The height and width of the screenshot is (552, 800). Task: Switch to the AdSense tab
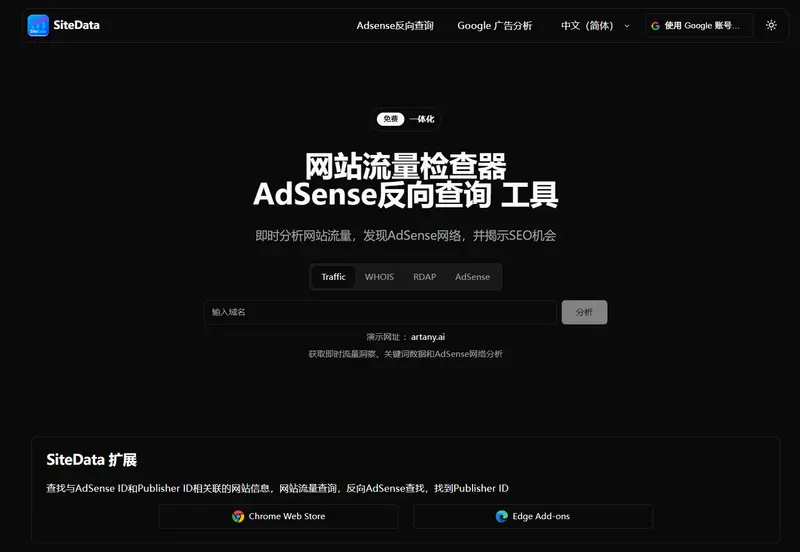472,277
